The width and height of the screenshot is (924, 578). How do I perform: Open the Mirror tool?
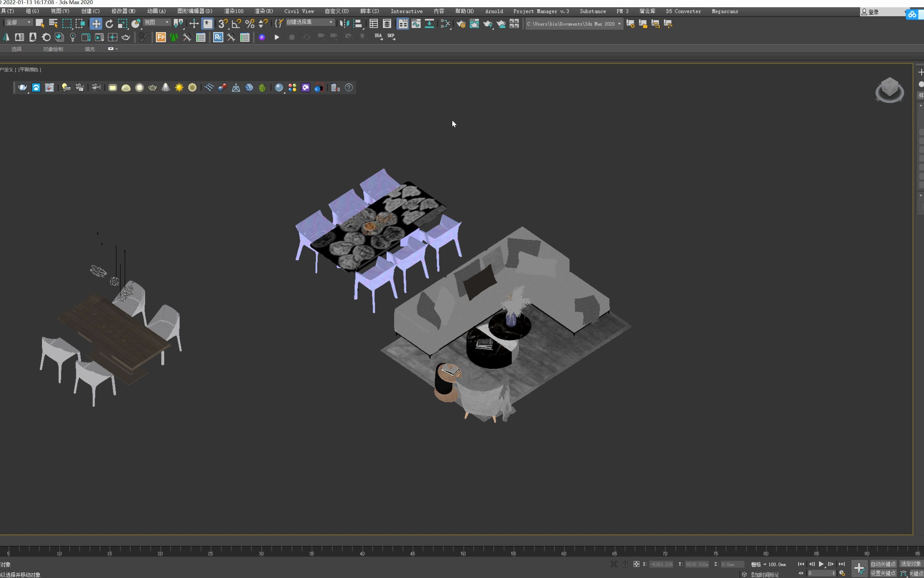(344, 24)
